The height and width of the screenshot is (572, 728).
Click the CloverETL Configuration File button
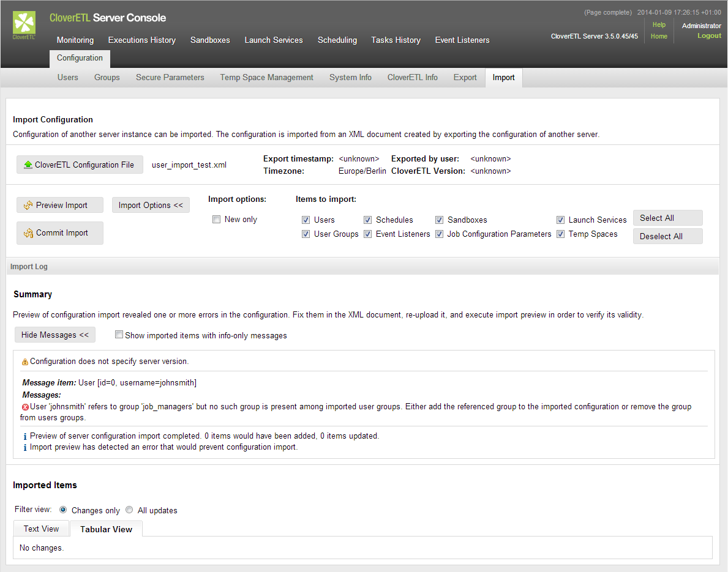[x=80, y=165]
